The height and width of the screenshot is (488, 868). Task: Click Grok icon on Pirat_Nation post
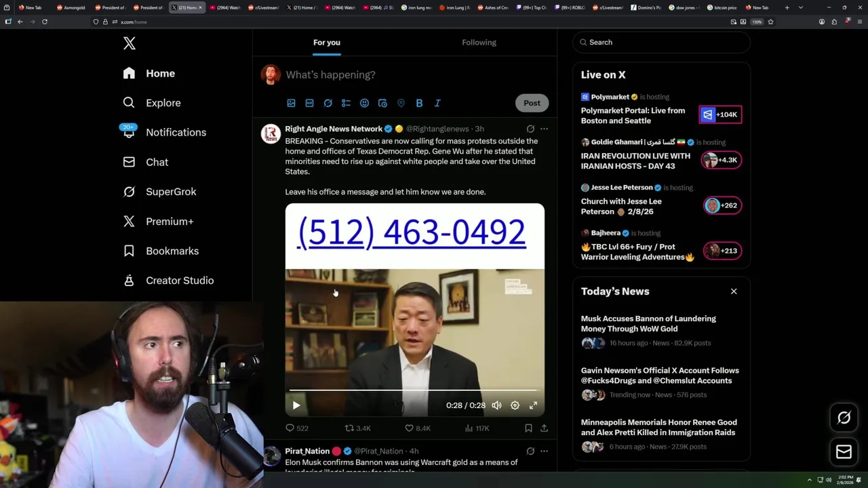[x=530, y=451]
